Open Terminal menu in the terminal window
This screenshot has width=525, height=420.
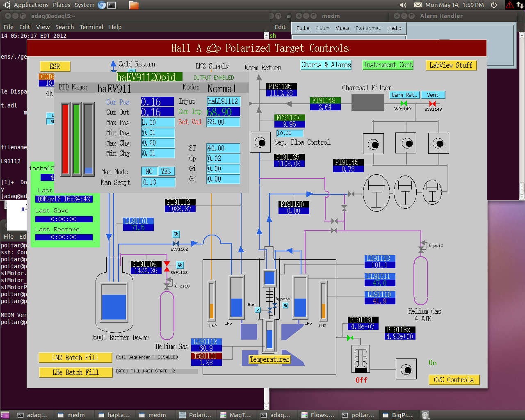tap(91, 27)
